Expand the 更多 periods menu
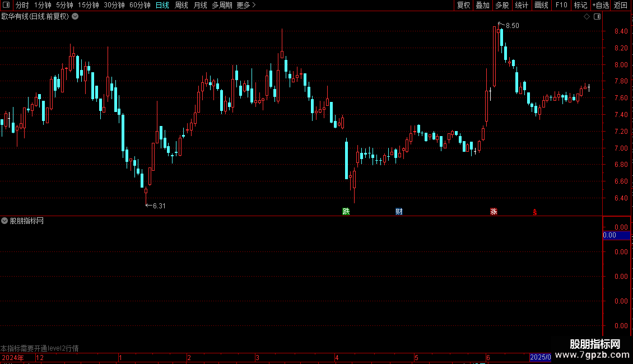Screen dimensions: 633x364 coord(246,5)
